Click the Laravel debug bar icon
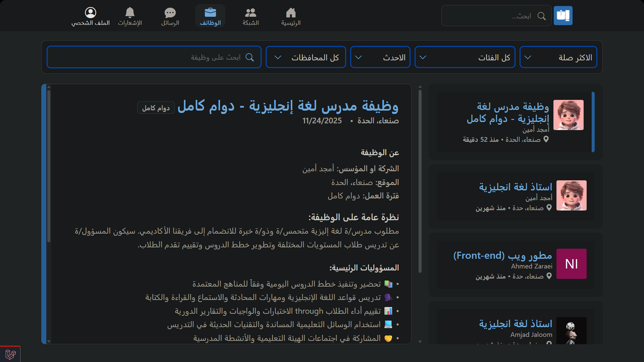Image resolution: width=644 pixels, height=362 pixels. [10, 354]
